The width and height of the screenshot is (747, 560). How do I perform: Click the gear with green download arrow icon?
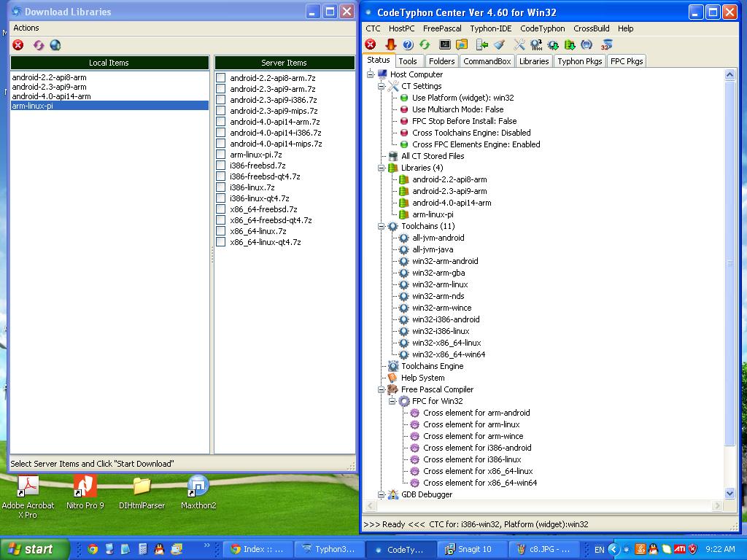pos(553,44)
